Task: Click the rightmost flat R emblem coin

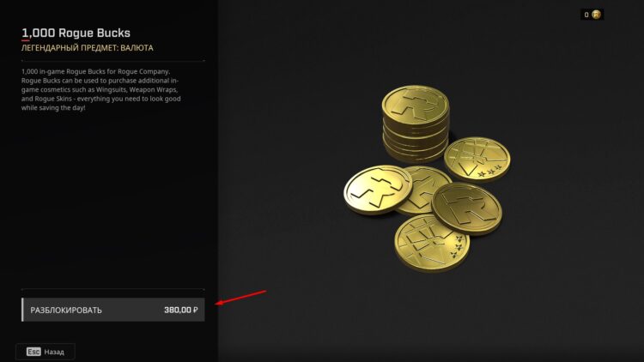Action: point(467,209)
